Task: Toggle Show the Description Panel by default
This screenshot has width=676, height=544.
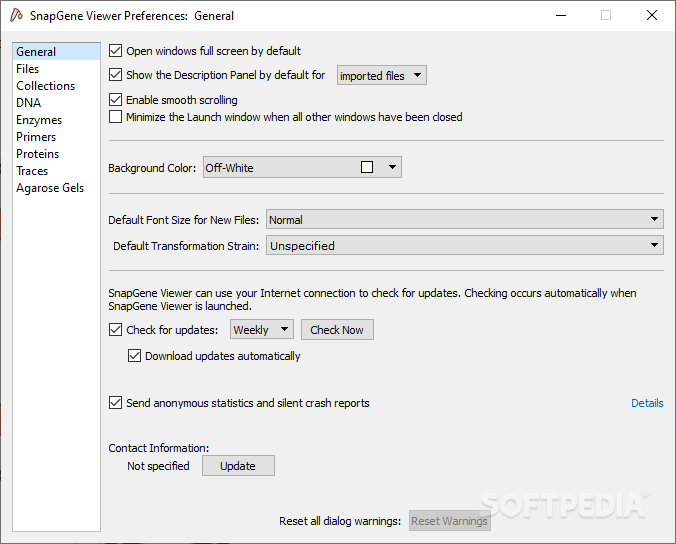Action: [x=116, y=75]
